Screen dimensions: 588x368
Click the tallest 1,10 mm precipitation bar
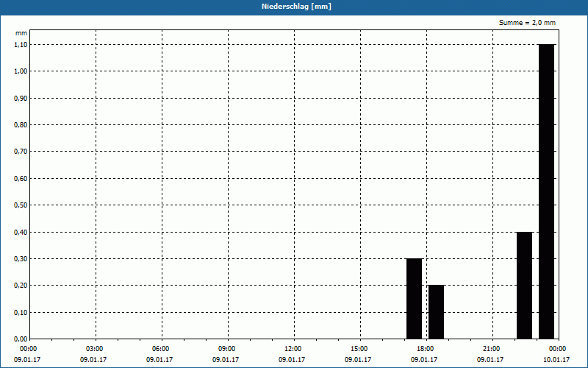click(x=546, y=191)
